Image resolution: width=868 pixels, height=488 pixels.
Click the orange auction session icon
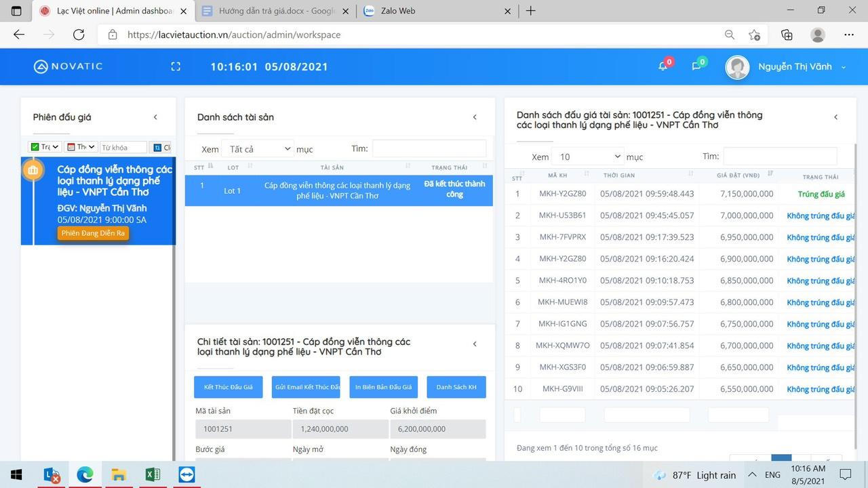coord(33,170)
